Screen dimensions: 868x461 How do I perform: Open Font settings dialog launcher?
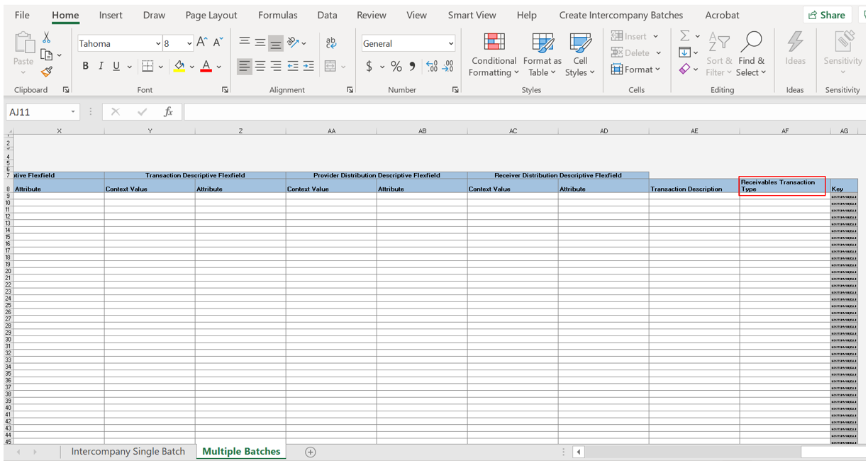tap(225, 90)
